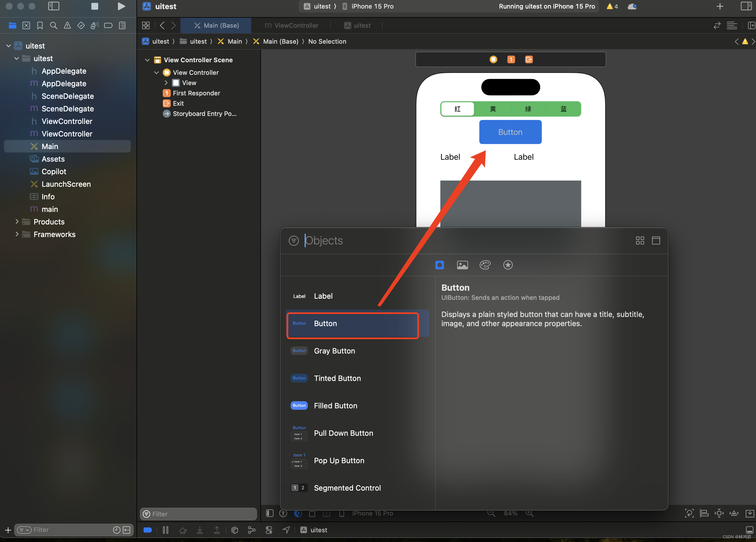Choose Gray Button from the library

357,351
